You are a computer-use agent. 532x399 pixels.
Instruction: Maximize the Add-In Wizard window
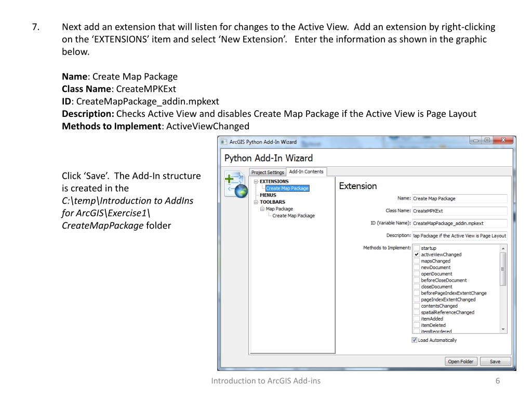click(x=487, y=140)
